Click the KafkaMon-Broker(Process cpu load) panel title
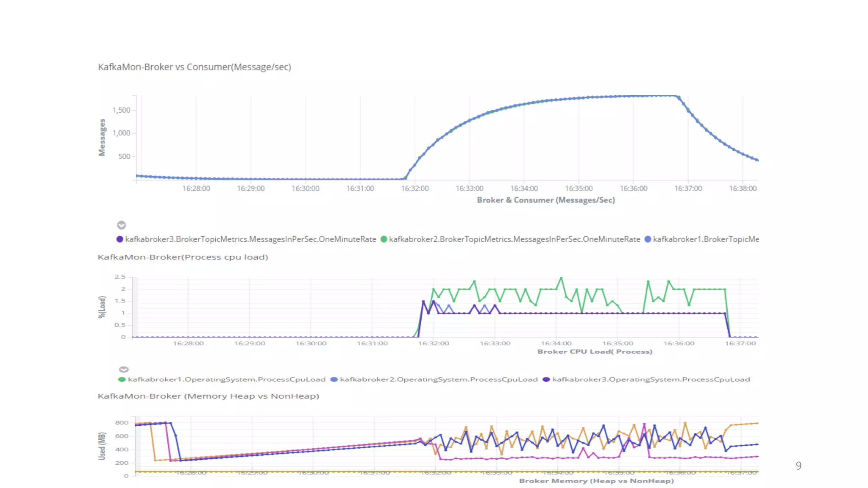 pyautogui.click(x=183, y=257)
